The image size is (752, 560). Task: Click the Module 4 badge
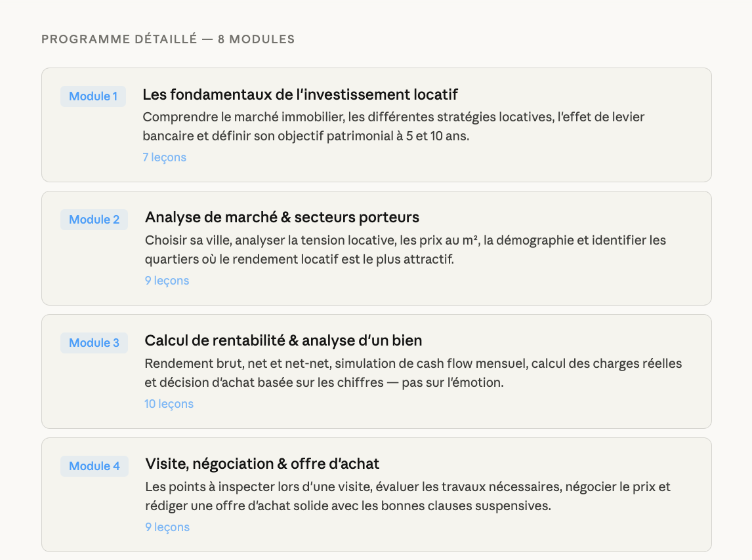(94, 466)
